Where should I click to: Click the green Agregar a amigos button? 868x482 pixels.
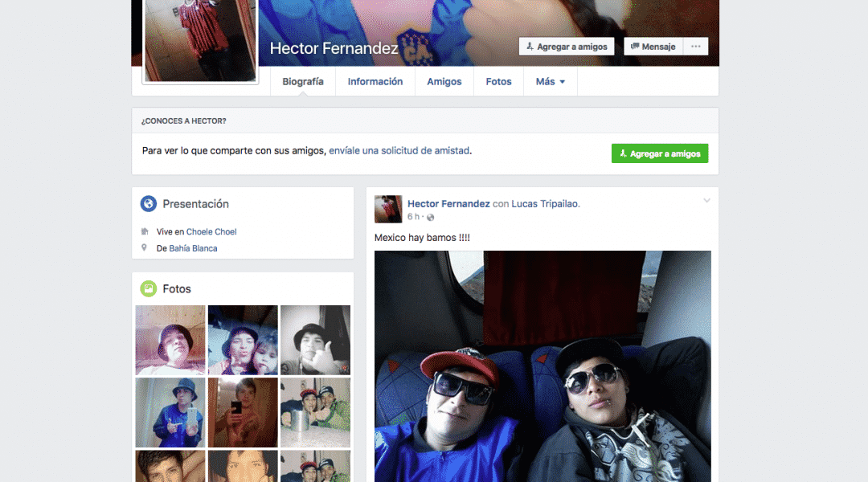click(660, 153)
